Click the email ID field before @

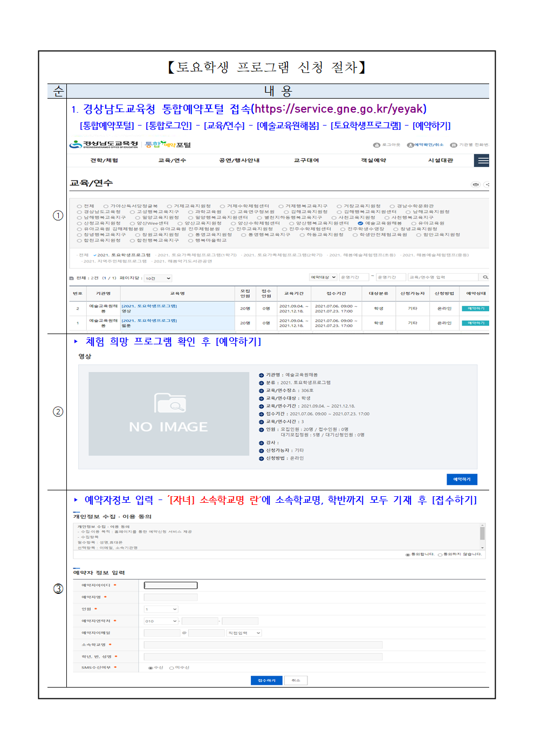pos(162,633)
